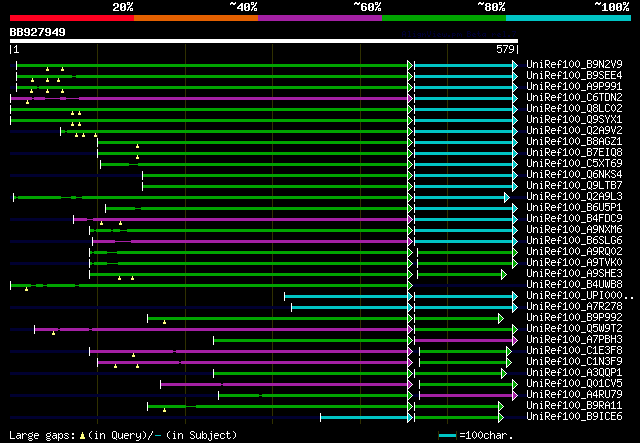Viewport: 640px width, 443px height.
Task: Click cyan arrowhead ending the UniRef100_B9N2V9 row
Action: point(515,65)
